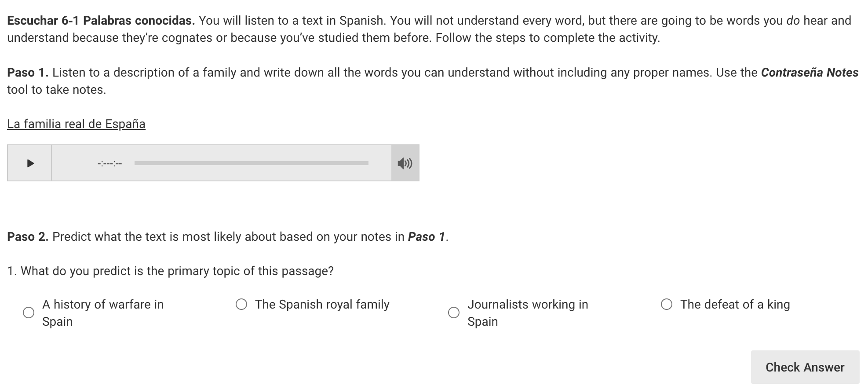
Task: Click 'Journalists working in Spain' label text
Action: point(528,313)
